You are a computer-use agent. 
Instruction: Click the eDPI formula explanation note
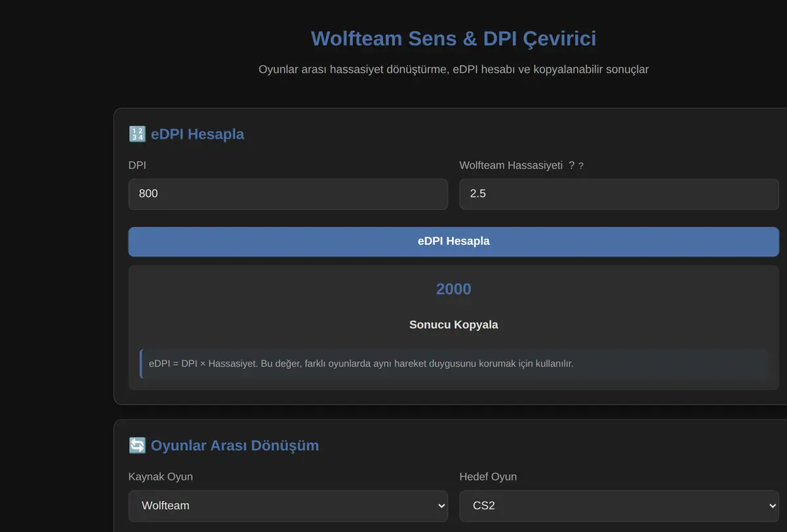(x=453, y=363)
